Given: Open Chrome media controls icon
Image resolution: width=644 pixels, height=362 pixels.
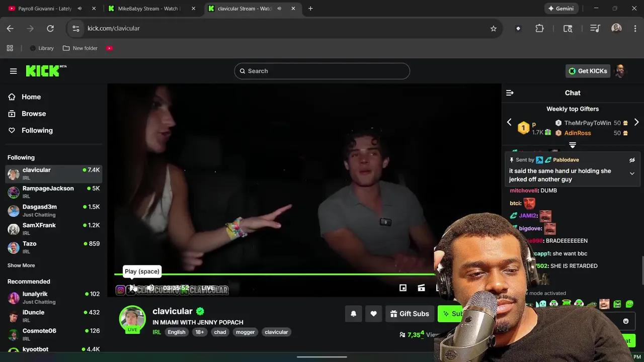Looking at the screenshot, I should pyautogui.click(x=595, y=29).
